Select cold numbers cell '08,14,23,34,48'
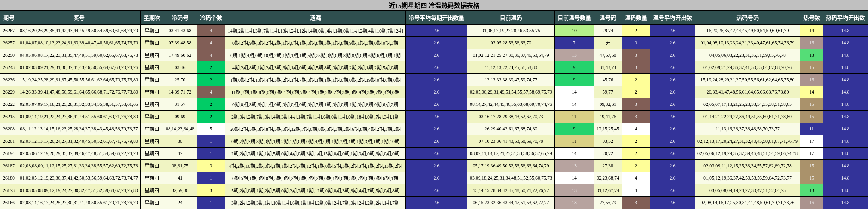The height and width of the screenshot is (209, 868). [180, 129]
